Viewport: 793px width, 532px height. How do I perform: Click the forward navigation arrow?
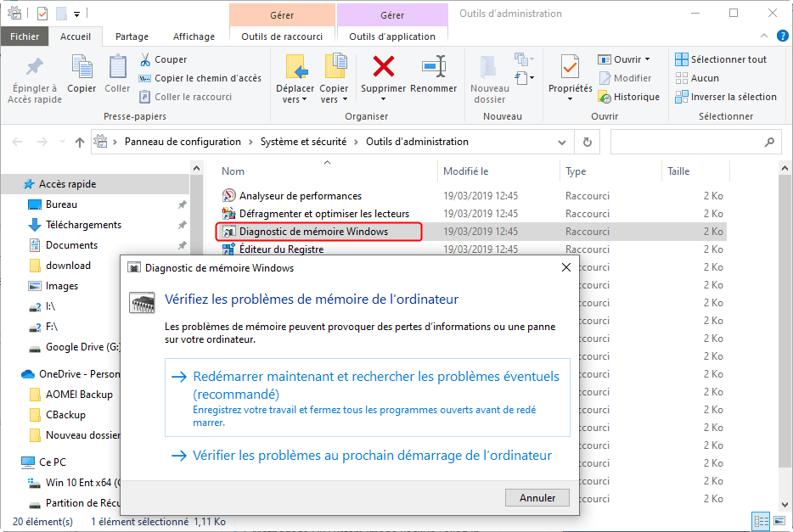(x=42, y=142)
